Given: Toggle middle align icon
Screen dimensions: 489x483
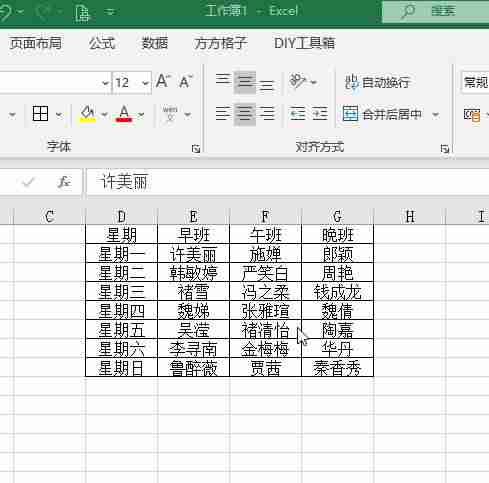Looking at the screenshot, I should 245,82.
